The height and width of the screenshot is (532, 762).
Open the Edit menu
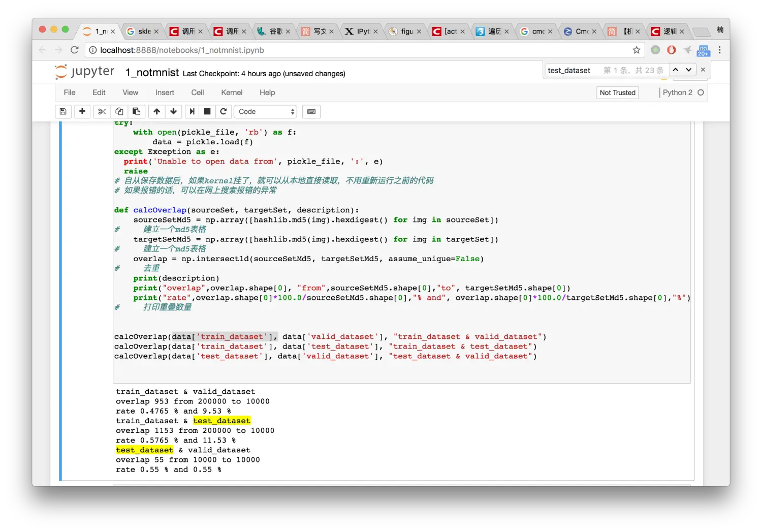(99, 92)
